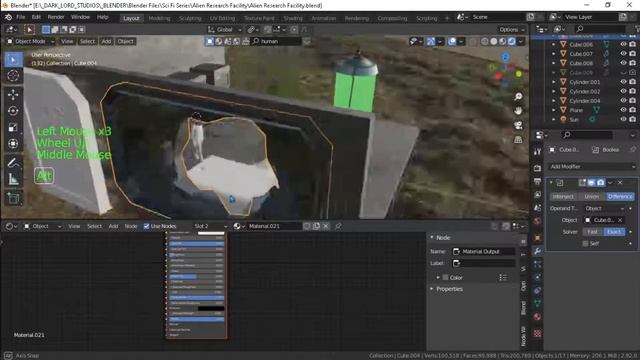The image size is (640, 360).
Task: Switch to the UV Editing workspace tab
Action: (x=222, y=18)
